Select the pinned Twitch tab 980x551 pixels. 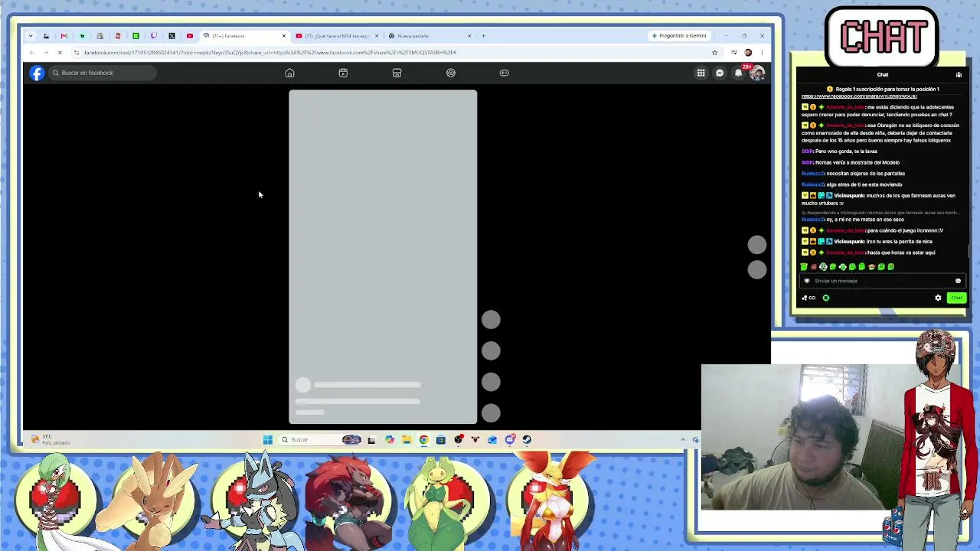154,36
